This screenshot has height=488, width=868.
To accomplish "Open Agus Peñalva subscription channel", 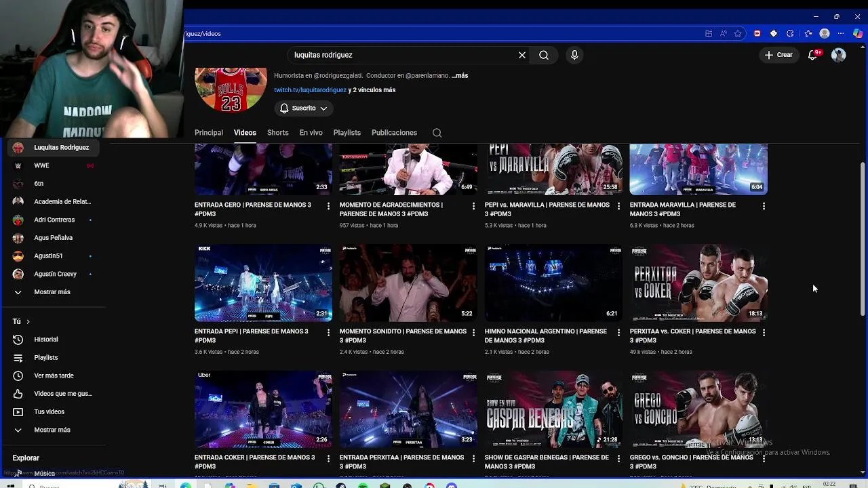I will [x=53, y=238].
